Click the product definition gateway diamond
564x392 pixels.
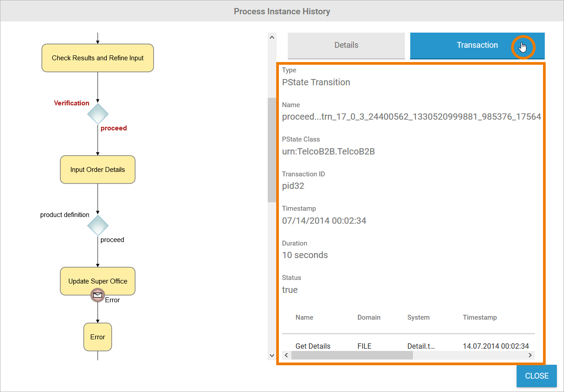coord(97,225)
